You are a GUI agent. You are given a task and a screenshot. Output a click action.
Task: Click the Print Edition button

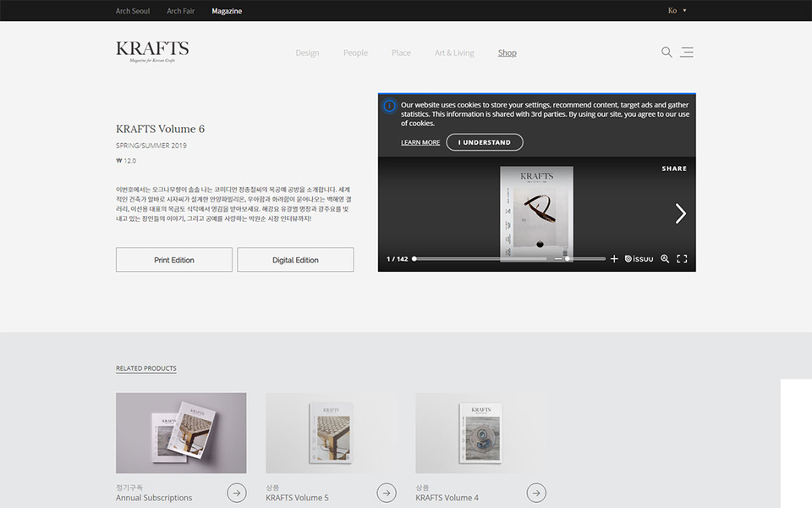[174, 260]
